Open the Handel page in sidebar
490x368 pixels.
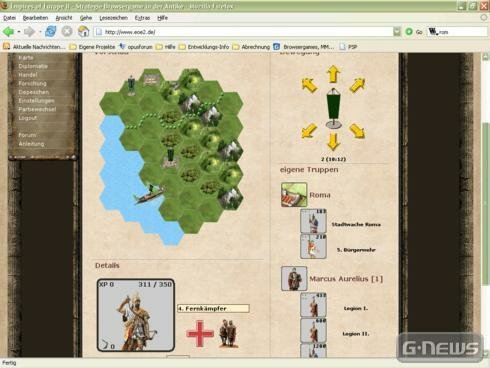(28, 75)
